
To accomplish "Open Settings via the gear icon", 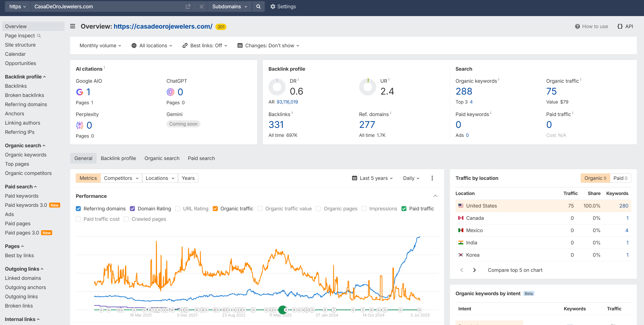I will pos(273,7).
